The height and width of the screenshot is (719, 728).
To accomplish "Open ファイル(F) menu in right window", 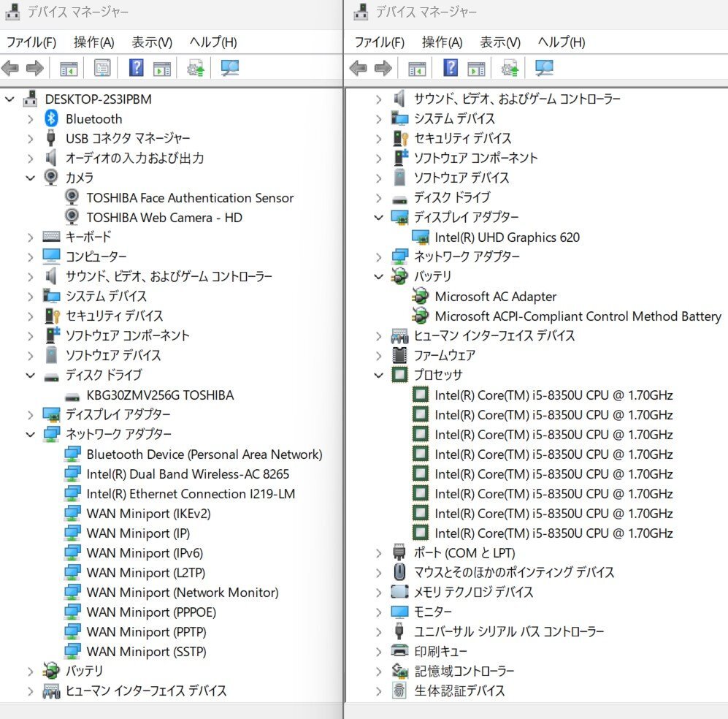I will [x=380, y=42].
